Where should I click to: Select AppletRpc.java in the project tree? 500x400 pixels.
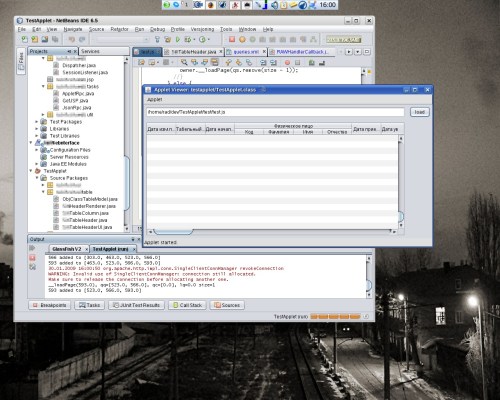pyautogui.click(x=78, y=93)
